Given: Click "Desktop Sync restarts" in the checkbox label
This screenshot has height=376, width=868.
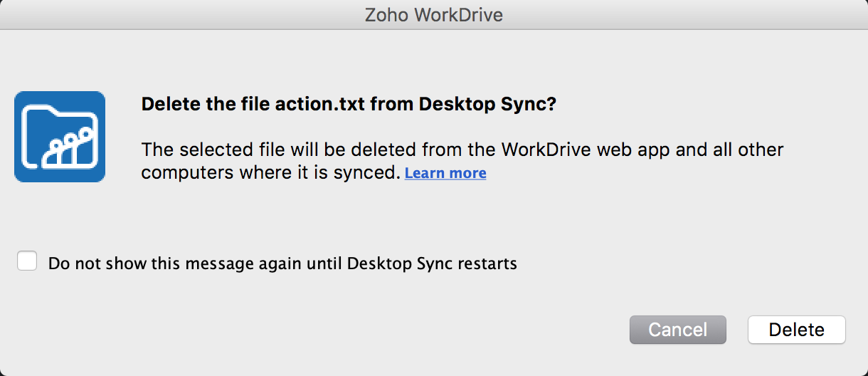Looking at the screenshot, I should click(432, 263).
